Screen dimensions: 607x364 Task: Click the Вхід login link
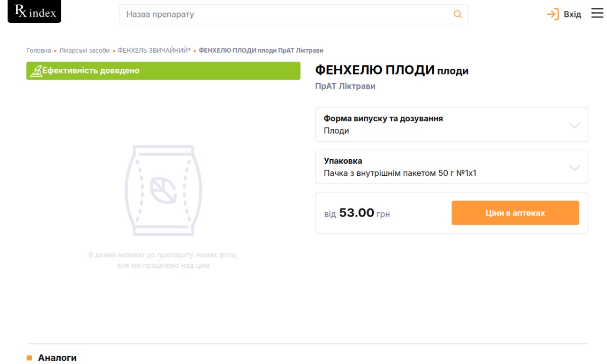(572, 14)
